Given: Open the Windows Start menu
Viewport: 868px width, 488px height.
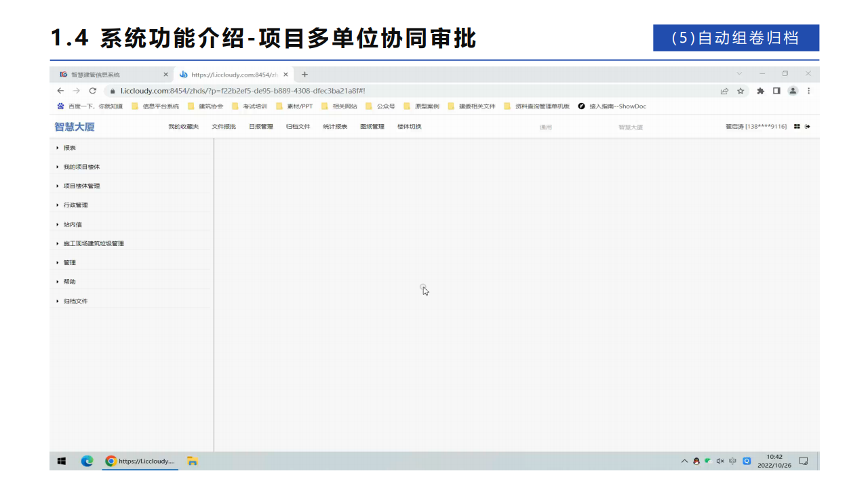Looking at the screenshot, I should click(x=62, y=461).
